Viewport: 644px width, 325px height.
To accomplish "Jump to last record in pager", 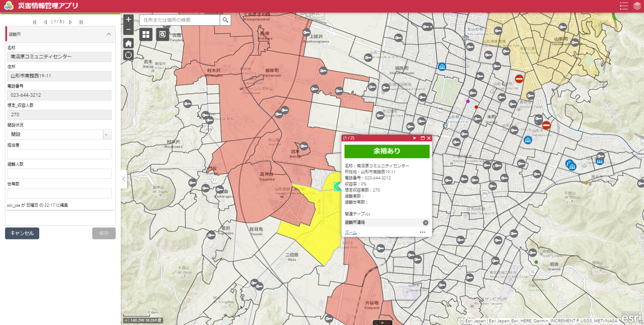I will [81, 22].
